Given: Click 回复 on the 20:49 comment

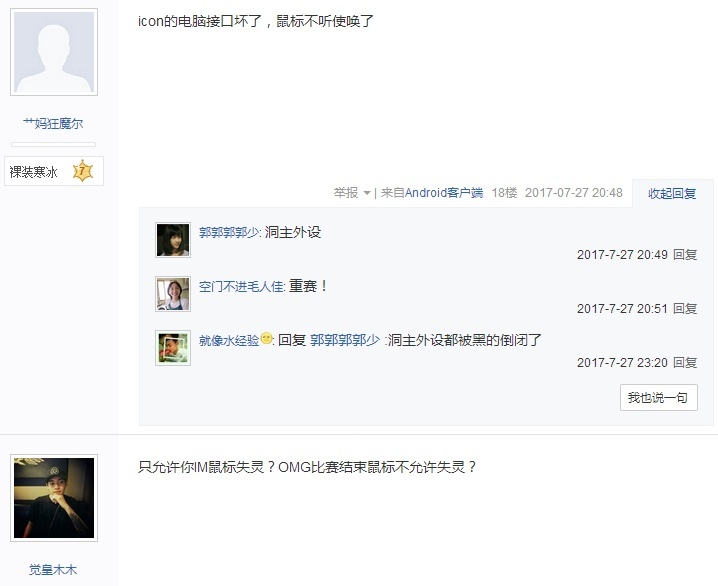Looking at the screenshot, I should (685, 255).
